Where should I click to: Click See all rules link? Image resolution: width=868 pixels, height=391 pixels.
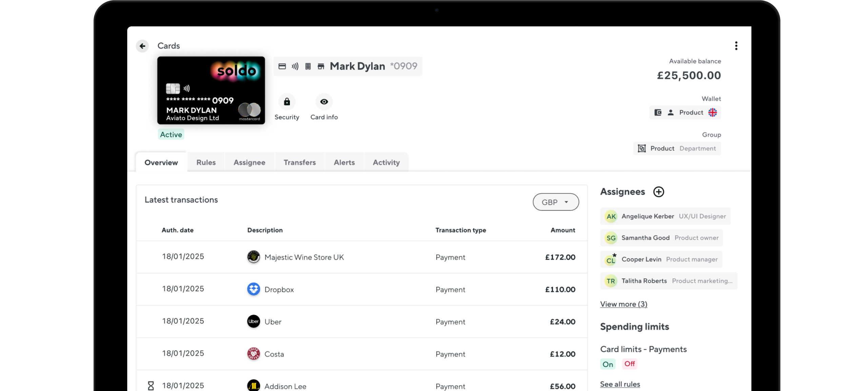tap(620, 384)
